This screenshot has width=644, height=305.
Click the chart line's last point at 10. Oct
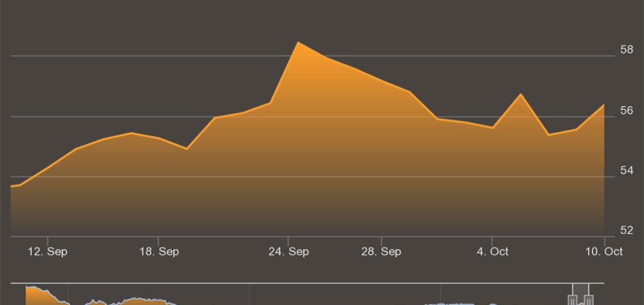coord(603,105)
